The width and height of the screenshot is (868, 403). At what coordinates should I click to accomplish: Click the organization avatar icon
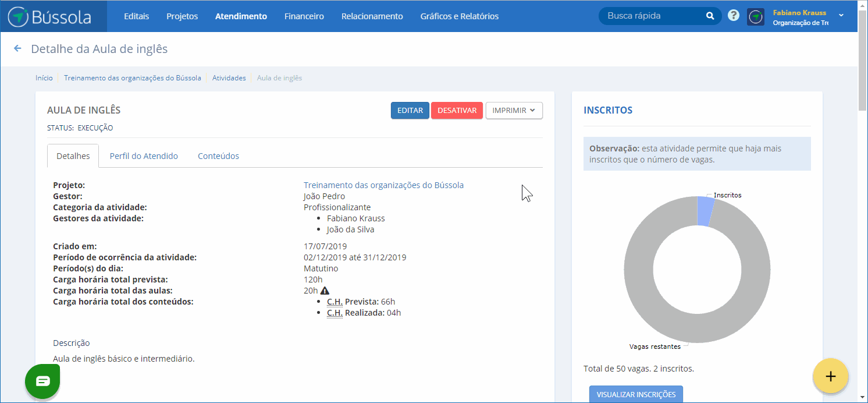[755, 16]
